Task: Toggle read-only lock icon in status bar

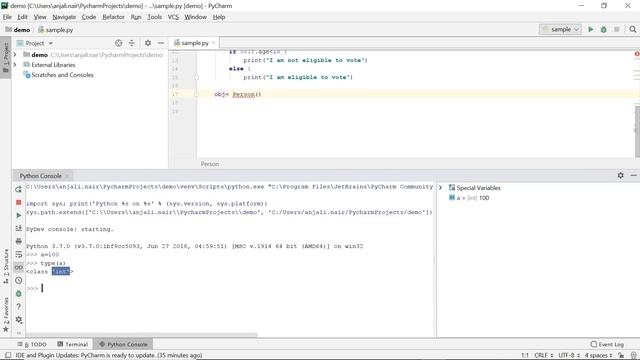Action: coord(621,356)
